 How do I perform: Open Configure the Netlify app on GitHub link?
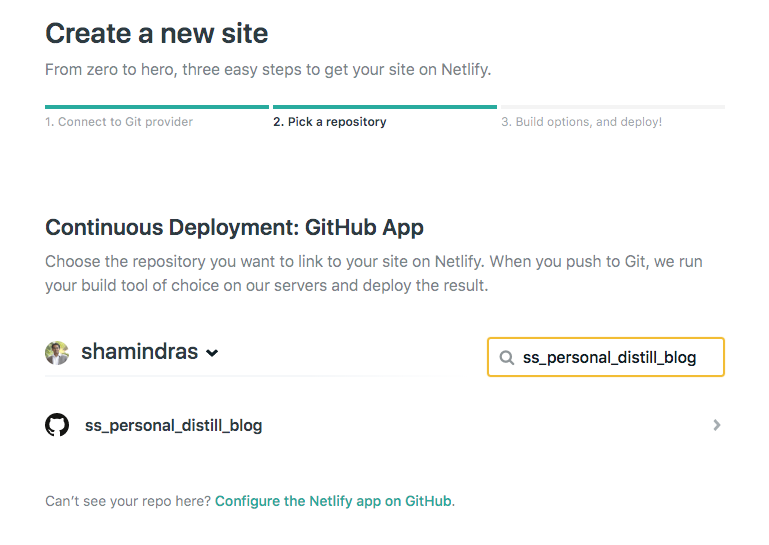click(x=335, y=501)
